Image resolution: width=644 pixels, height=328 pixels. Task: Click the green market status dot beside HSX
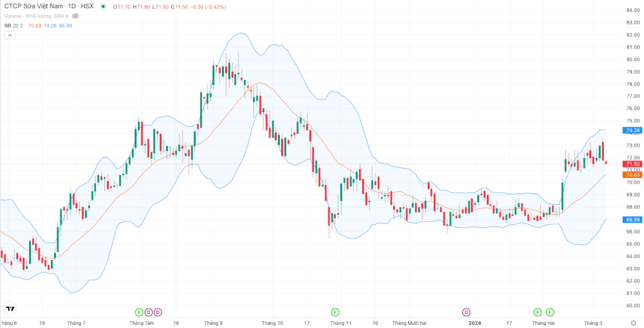click(103, 6)
